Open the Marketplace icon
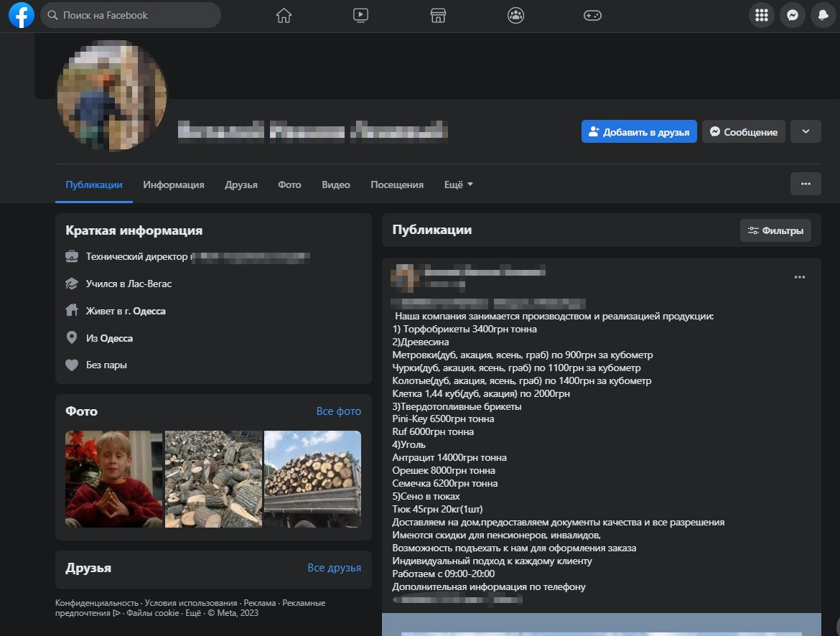Screen dimensions: 840x636 click(x=438, y=15)
